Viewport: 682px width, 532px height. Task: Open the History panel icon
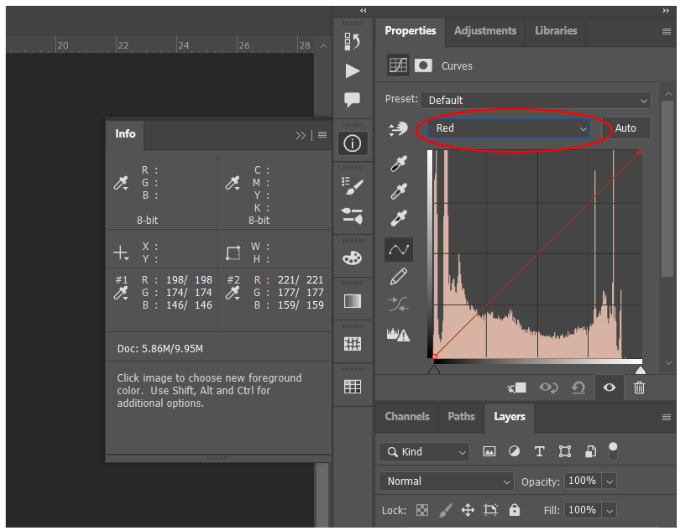[x=352, y=42]
